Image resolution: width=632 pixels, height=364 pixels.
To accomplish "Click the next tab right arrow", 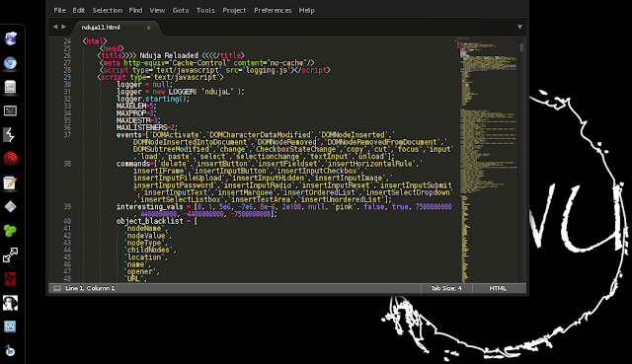I will (x=63, y=27).
